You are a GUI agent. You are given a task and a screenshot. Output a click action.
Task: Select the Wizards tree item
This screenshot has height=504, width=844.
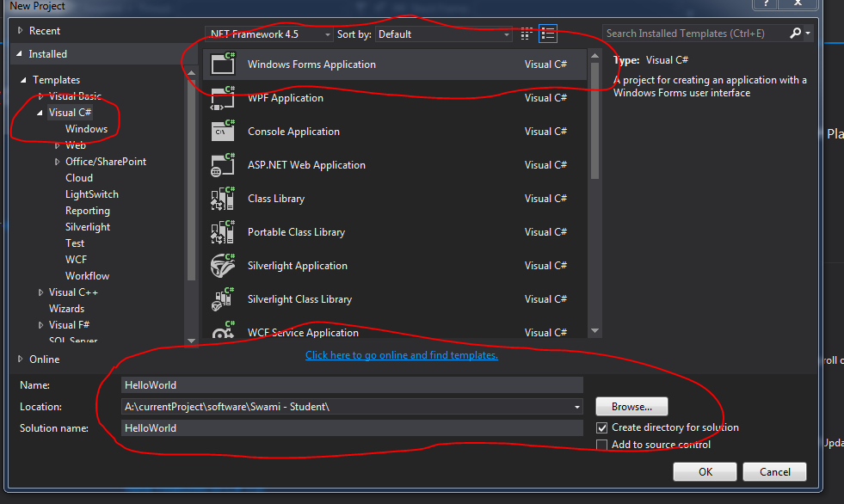pos(67,309)
